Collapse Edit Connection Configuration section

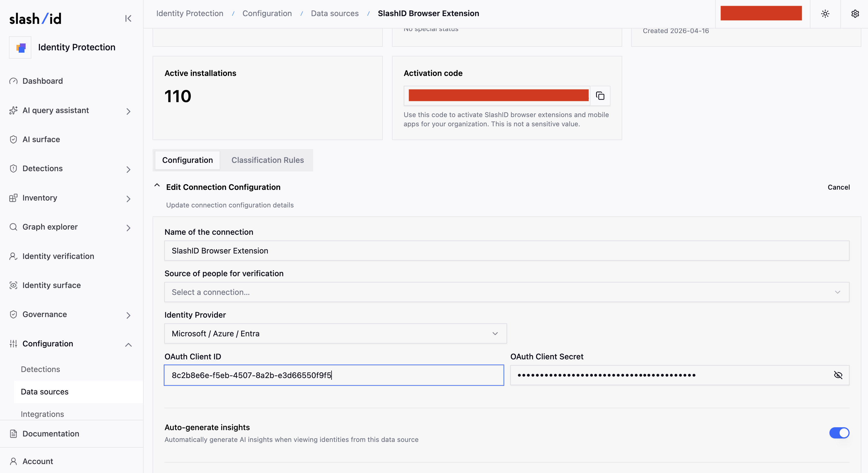[x=157, y=185]
